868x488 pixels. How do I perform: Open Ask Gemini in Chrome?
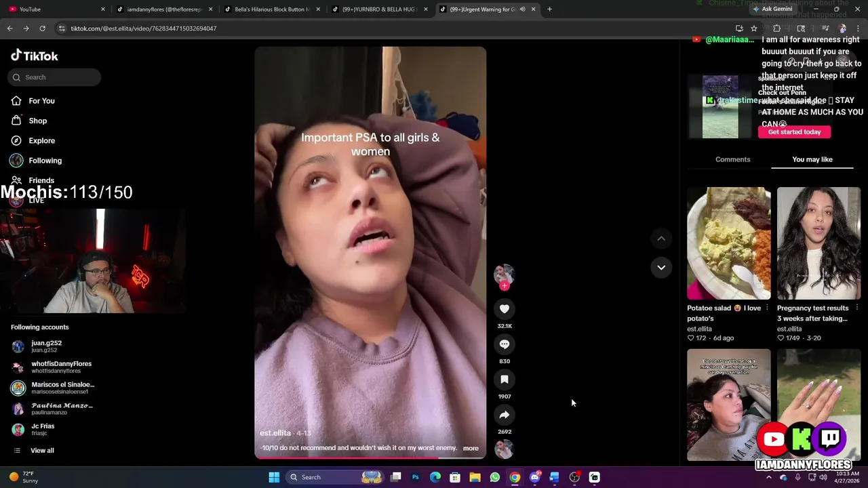pos(772,9)
